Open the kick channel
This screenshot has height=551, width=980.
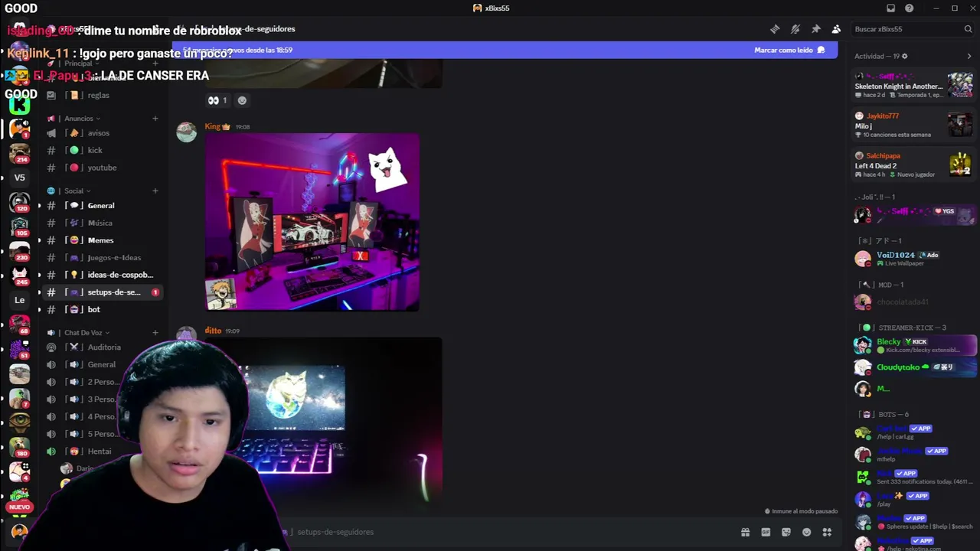click(x=103, y=150)
